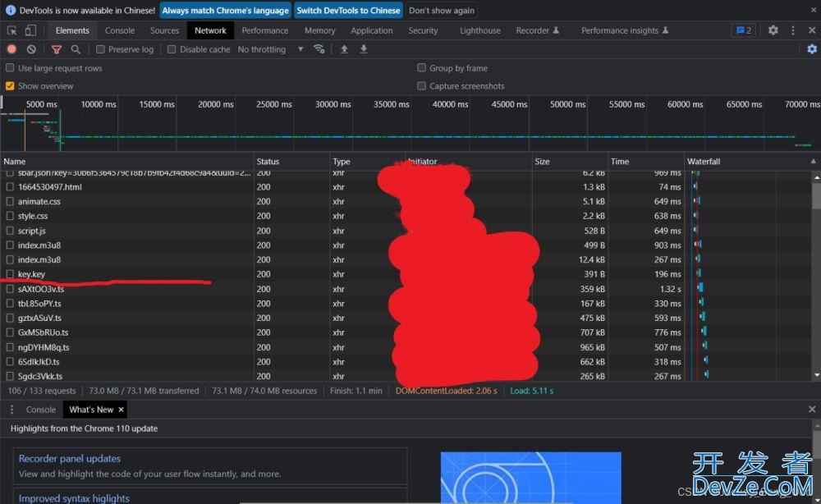Click the red record network log button
This screenshot has height=504, width=821.
(x=11, y=49)
